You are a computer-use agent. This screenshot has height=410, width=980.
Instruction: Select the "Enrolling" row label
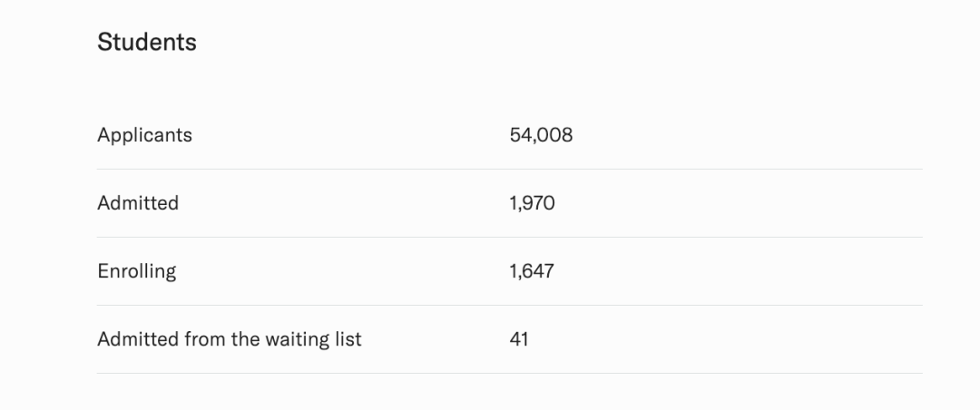137,272
